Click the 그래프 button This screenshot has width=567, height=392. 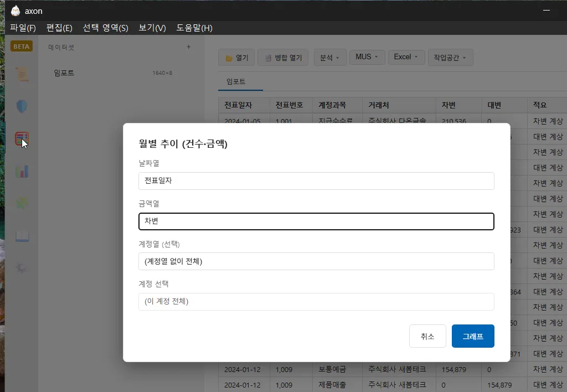pyautogui.click(x=473, y=336)
